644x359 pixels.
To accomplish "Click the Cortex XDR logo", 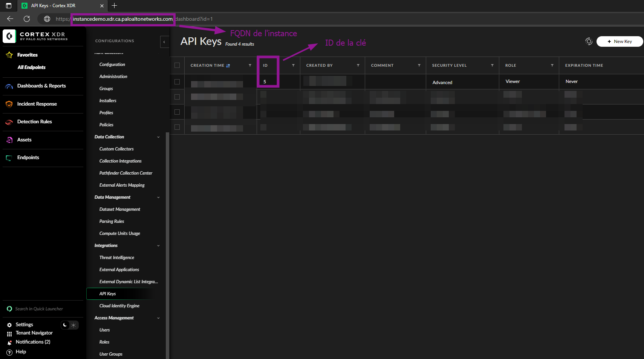I will coord(36,36).
